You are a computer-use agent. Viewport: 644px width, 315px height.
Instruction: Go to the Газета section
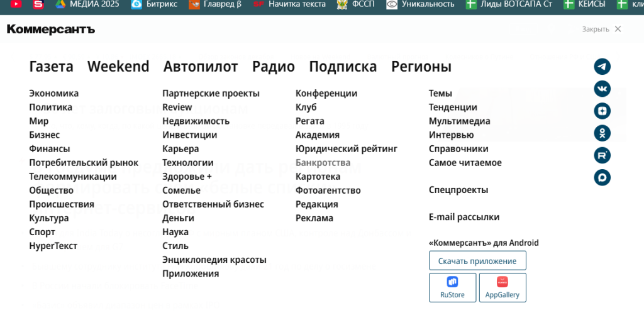point(52,67)
